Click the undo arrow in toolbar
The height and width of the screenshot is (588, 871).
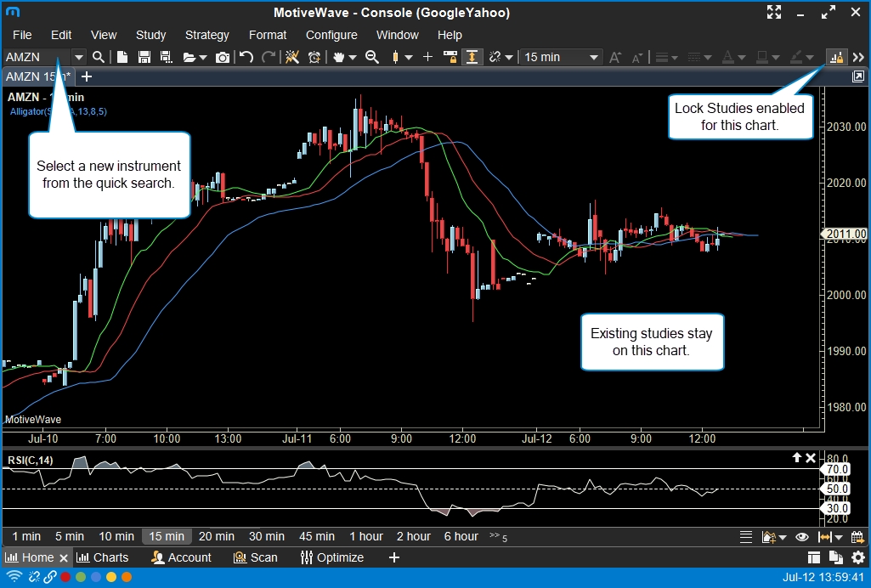click(246, 57)
